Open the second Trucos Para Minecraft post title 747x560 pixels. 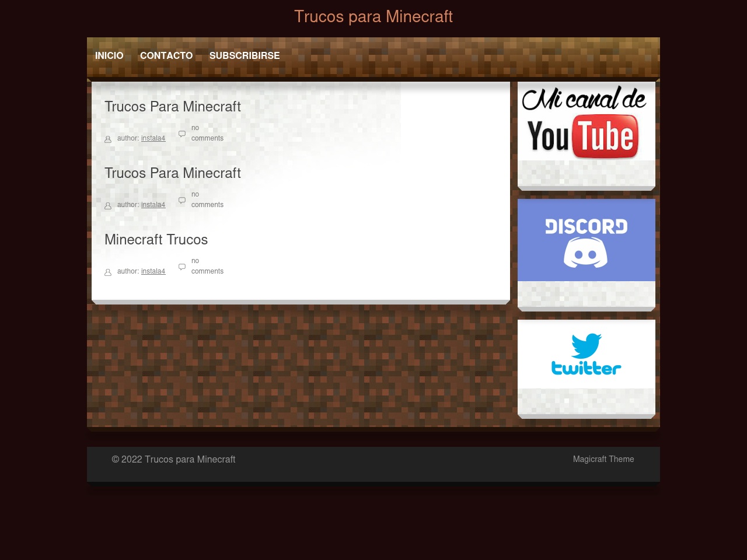173,173
